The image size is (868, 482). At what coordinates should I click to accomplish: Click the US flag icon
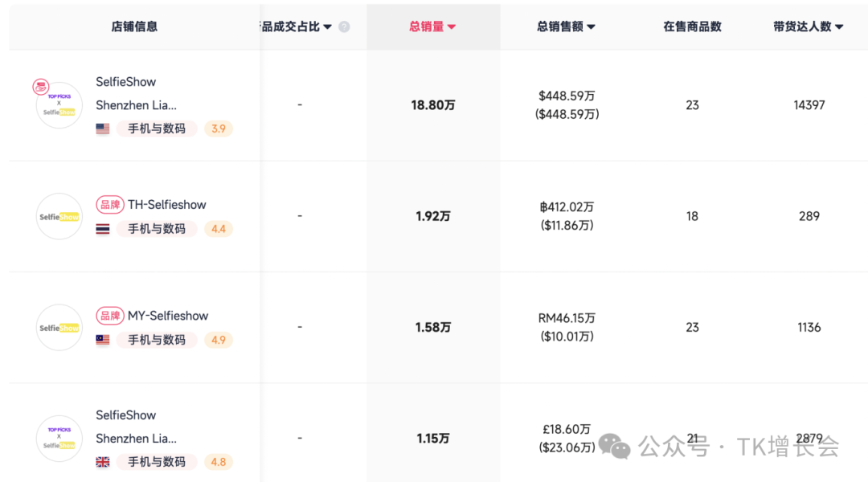[x=103, y=129]
